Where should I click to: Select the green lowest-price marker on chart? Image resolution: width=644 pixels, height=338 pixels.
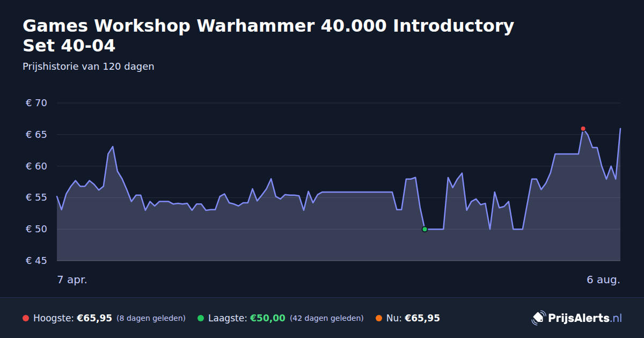pos(425,229)
